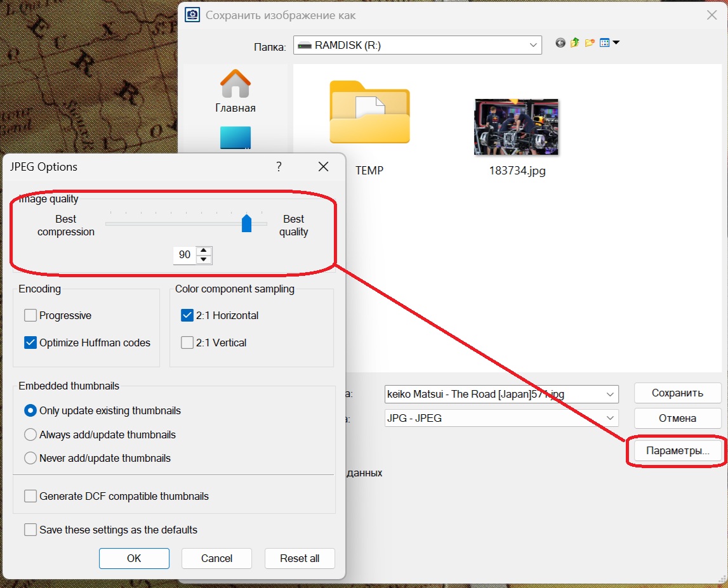Screen dimensions: 728x588
Task: Go up one folder level
Action: (x=575, y=42)
